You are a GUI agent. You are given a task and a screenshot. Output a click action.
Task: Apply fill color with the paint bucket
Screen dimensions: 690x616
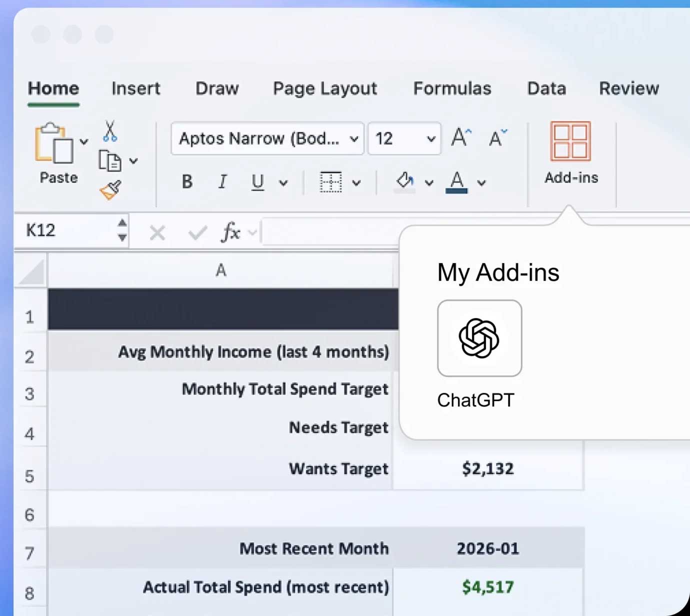[405, 182]
